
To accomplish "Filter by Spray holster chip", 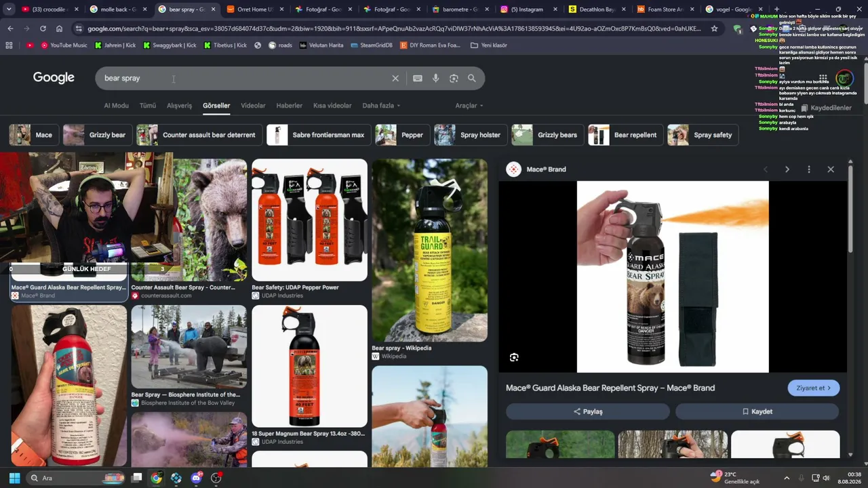I will pos(470,135).
